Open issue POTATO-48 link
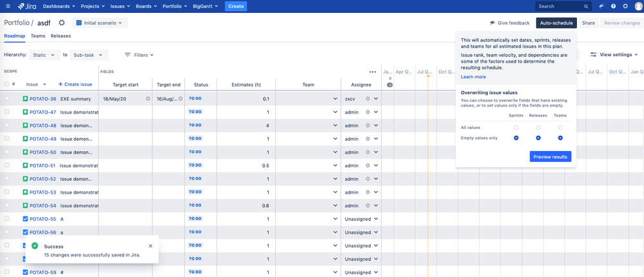 [43, 125]
